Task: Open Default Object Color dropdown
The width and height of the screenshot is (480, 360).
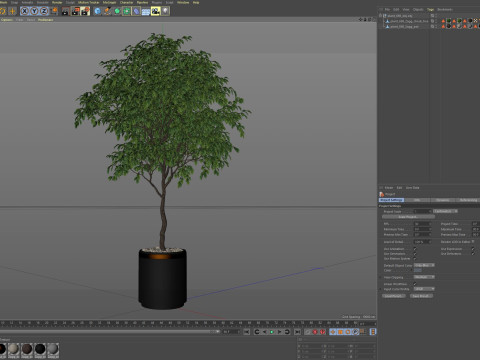Action: click(424, 265)
